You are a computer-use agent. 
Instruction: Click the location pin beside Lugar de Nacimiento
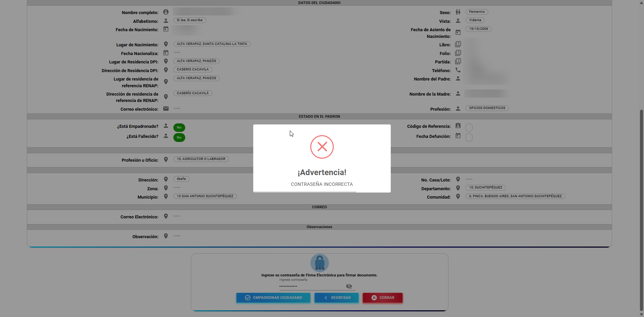(166, 44)
